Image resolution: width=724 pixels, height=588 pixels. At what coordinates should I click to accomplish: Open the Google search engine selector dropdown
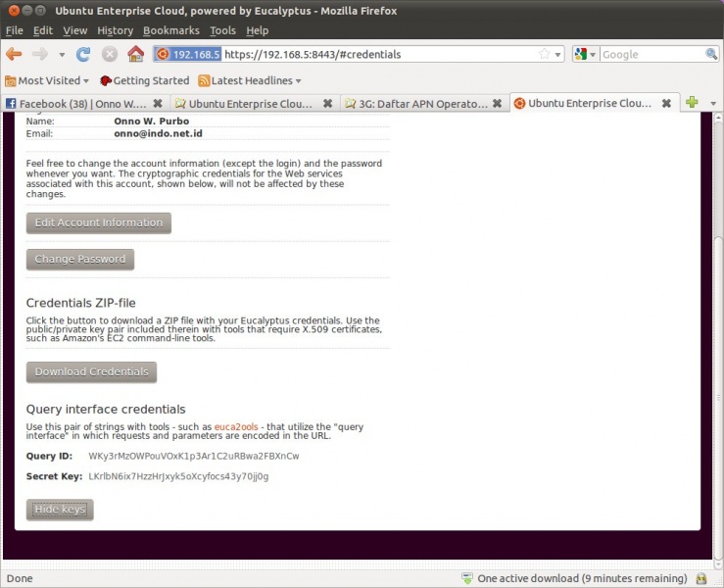click(x=585, y=55)
